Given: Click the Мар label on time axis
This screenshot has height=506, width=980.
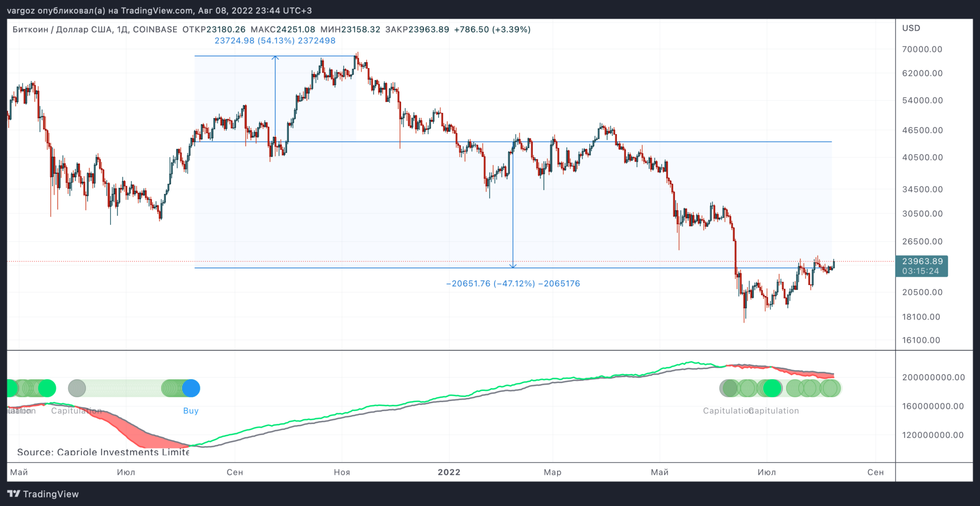Looking at the screenshot, I should pos(552,472).
